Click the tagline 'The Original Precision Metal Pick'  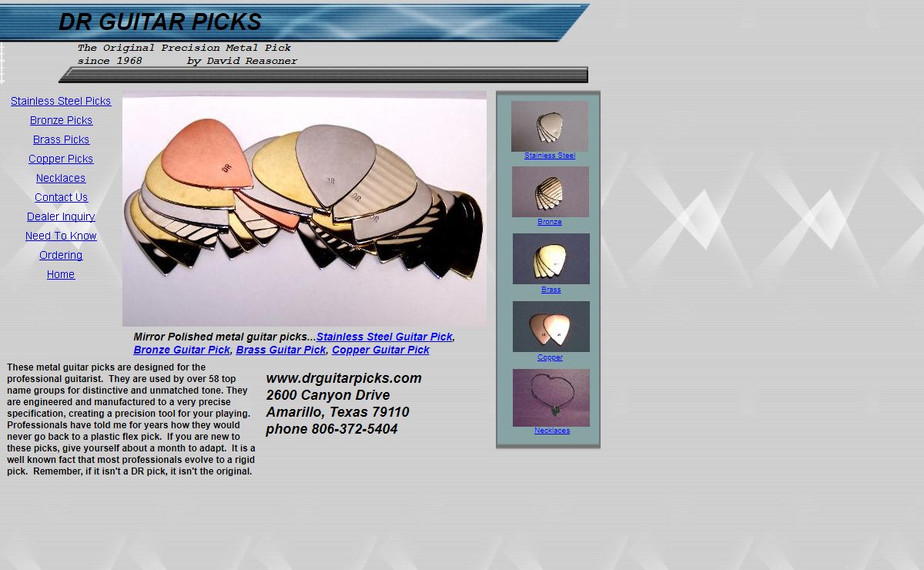tap(184, 48)
